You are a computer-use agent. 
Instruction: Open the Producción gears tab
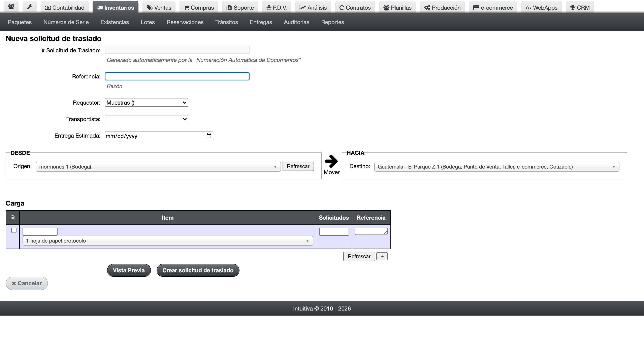click(x=442, y=7)
